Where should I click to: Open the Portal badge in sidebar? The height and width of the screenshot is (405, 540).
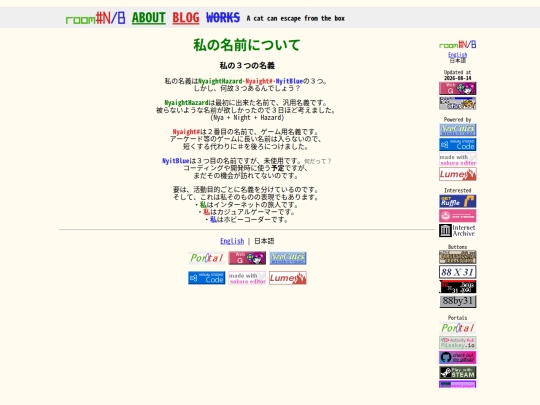point(457,328)
